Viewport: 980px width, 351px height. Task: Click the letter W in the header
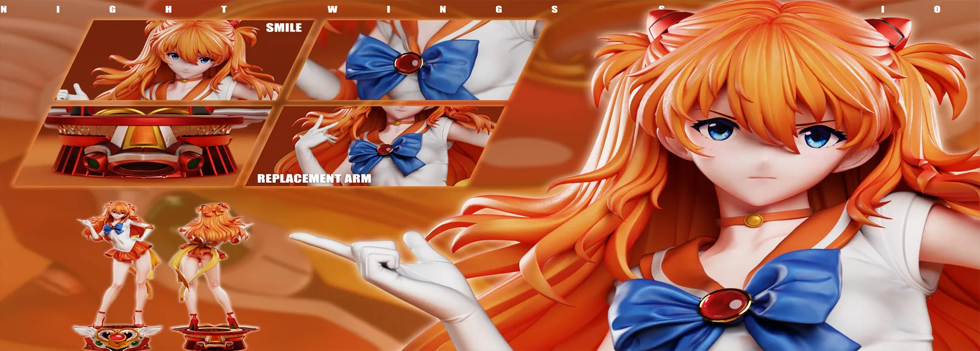[332, 9]
